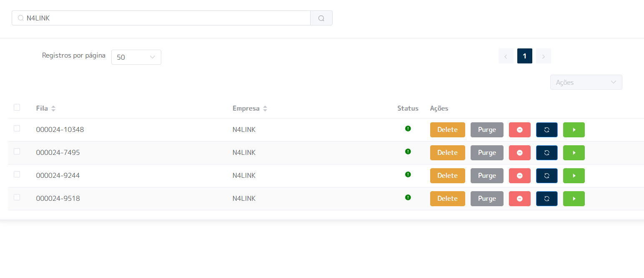Click the green play icon for 000024-7495
This screenshot has width=644, height=278.
tap(574, 153)
